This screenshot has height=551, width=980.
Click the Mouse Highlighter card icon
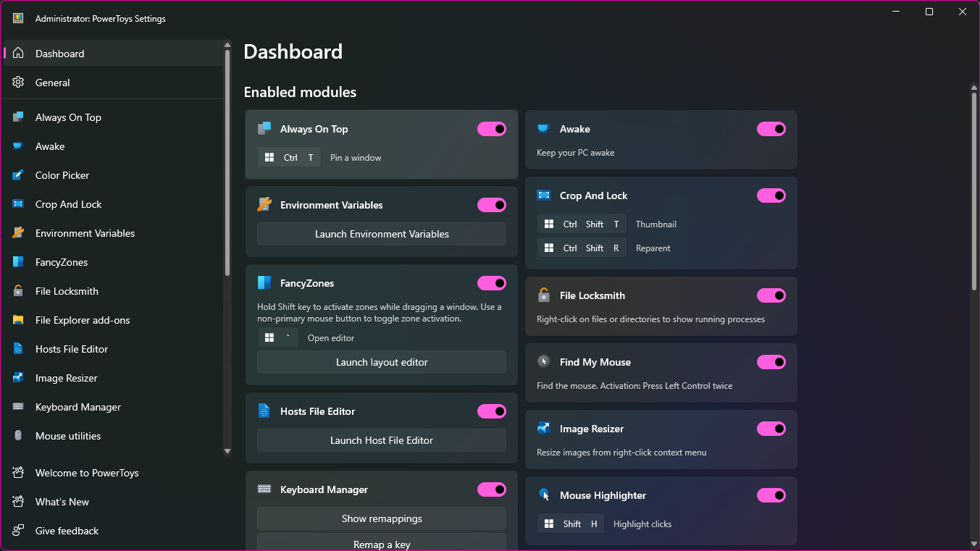[x=544, y=495]
